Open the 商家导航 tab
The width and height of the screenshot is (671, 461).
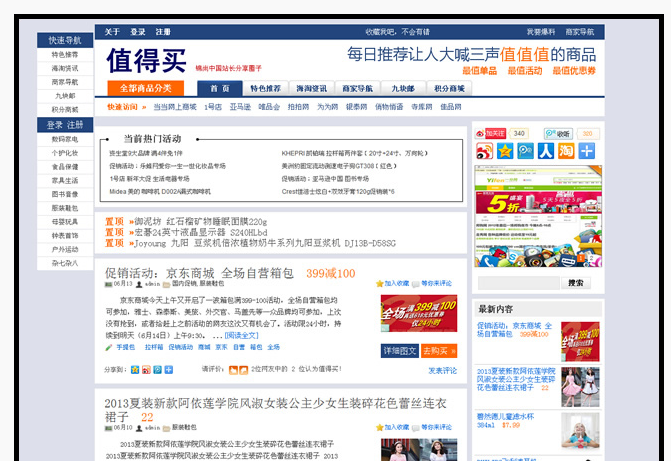(357, 89)
